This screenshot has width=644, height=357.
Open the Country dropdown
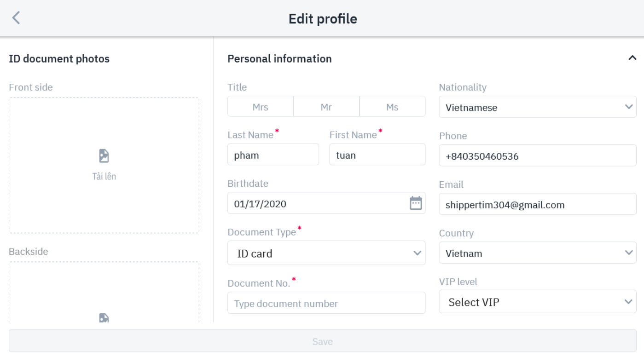pos(537,253)
